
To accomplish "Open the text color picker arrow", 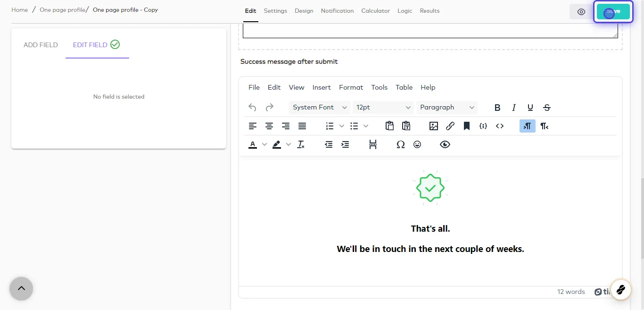I will coord(264,144).
